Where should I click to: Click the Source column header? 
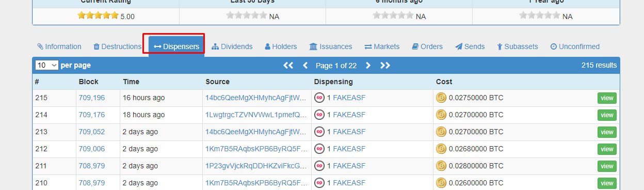tap(218, 82)
